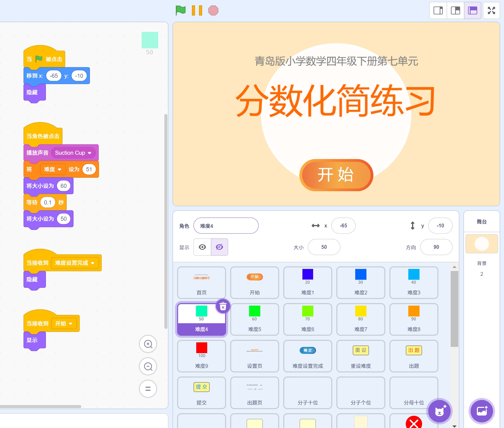Expand the 难度设置完成 broadcast dropdown
504x428 pixels.
click(93, 263)
